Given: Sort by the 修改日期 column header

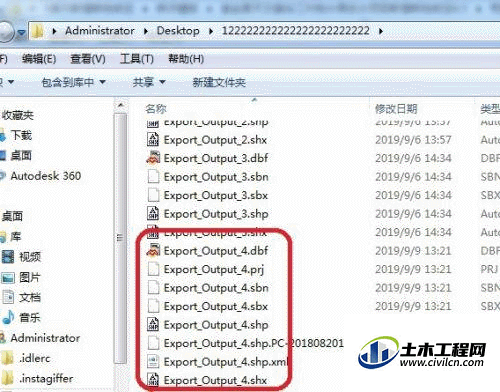Looking at the screenshot, I should (x=396, y=109).
